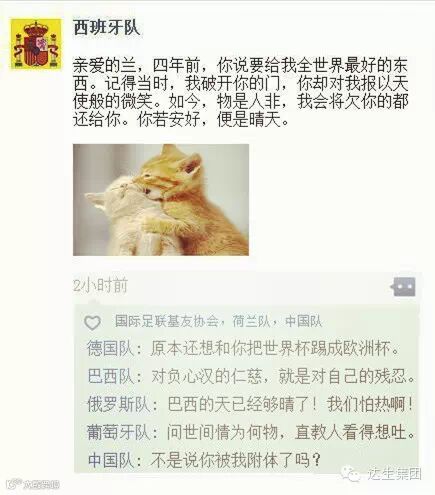Tap the WeChat logo watermark icon
This screenshot has height=495, width=435.
click(352, 474)
